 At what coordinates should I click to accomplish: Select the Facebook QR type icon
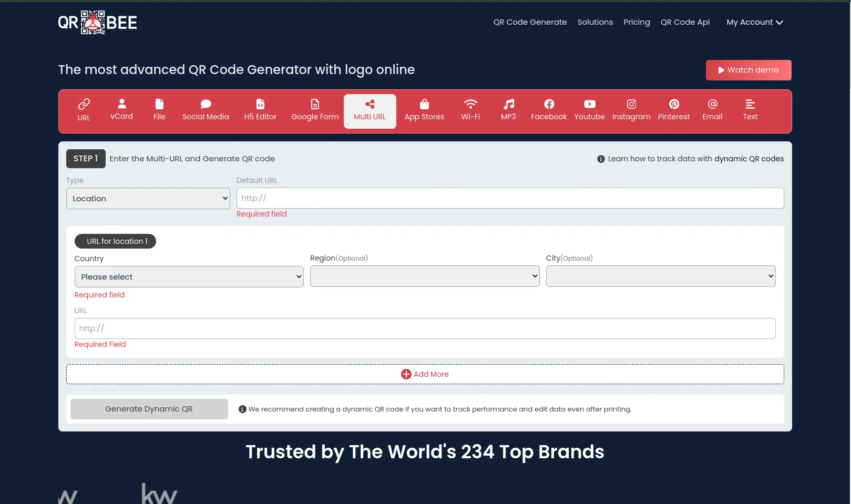click(x=549, y=104)
